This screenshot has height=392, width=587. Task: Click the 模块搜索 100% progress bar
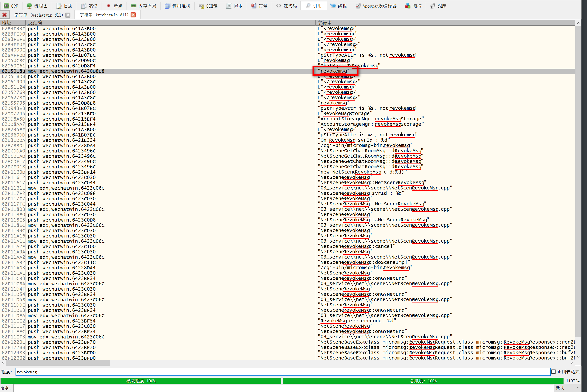pyautogui.click(x=141, y=381)
